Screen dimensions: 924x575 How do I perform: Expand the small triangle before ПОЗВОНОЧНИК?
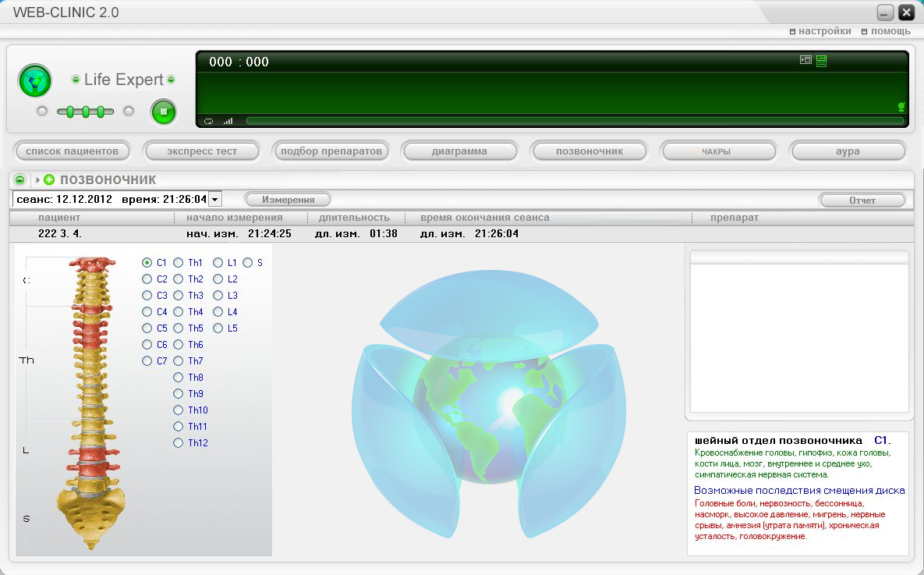37,180
